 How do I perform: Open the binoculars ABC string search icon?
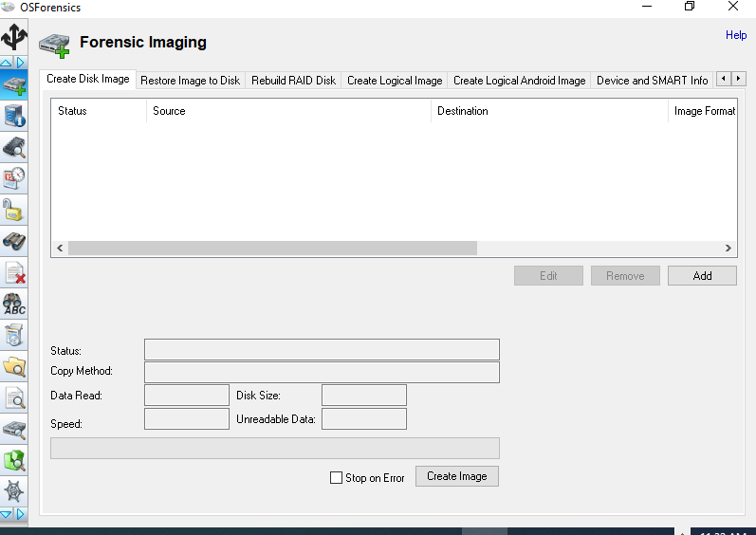[x=13, y=304]
